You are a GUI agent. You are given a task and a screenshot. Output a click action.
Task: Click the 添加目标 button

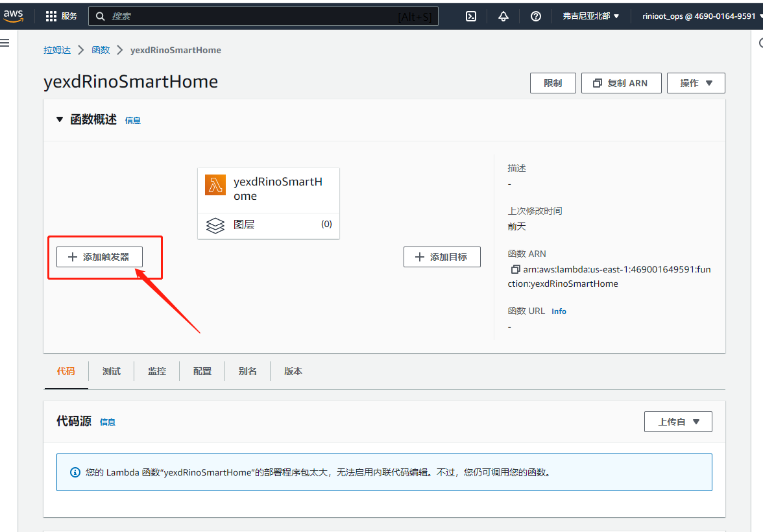442,257
